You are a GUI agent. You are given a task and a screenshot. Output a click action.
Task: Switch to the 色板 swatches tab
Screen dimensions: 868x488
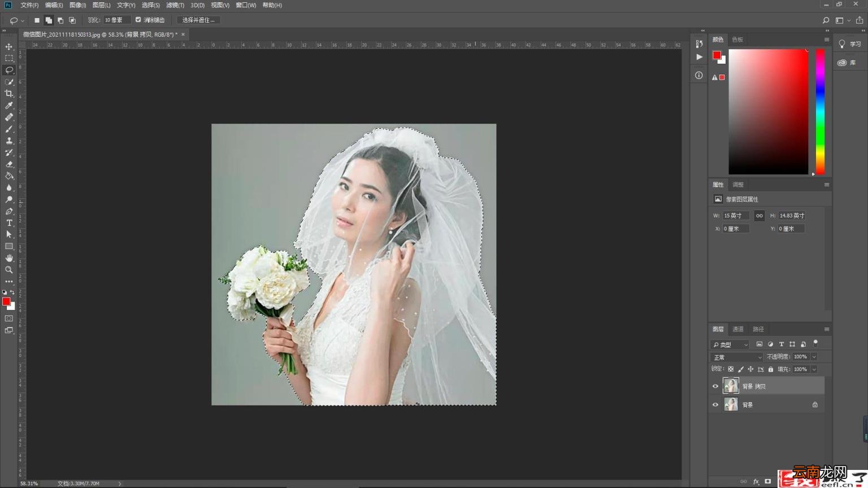pyautogui.click(x=737, y=40)
